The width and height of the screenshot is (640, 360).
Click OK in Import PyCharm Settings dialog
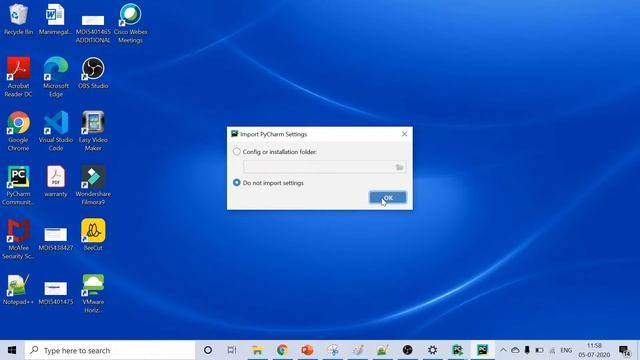(388, 198)
